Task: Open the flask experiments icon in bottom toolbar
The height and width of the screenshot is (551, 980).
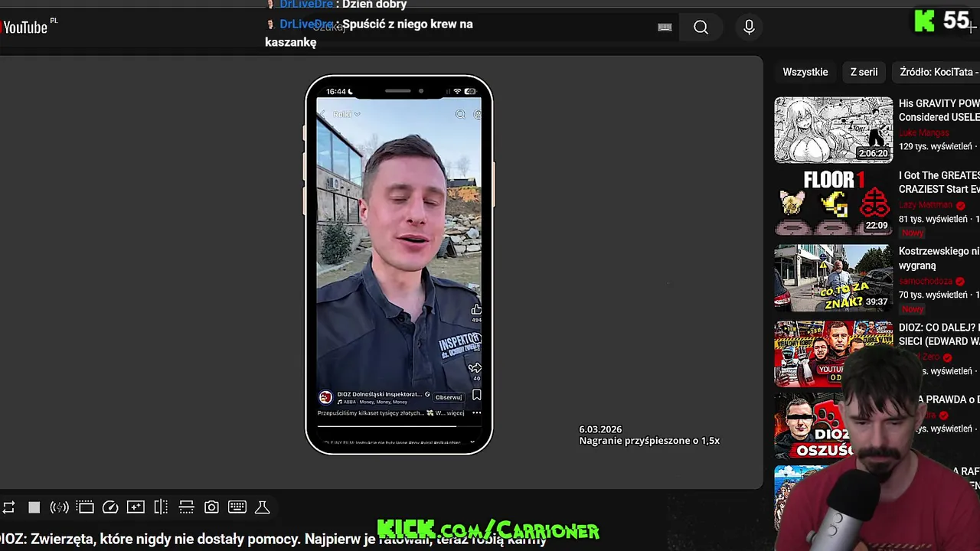Action: (x=262, y=507)
